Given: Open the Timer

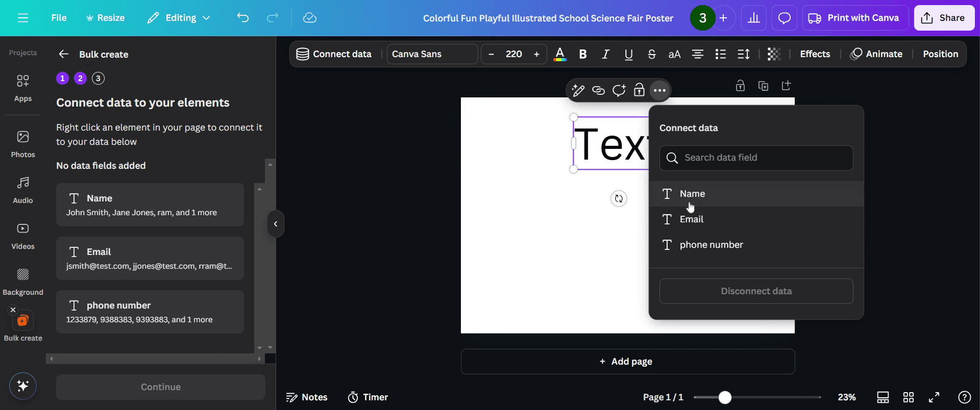Looking at the screenshot, I should coord(368,397).
